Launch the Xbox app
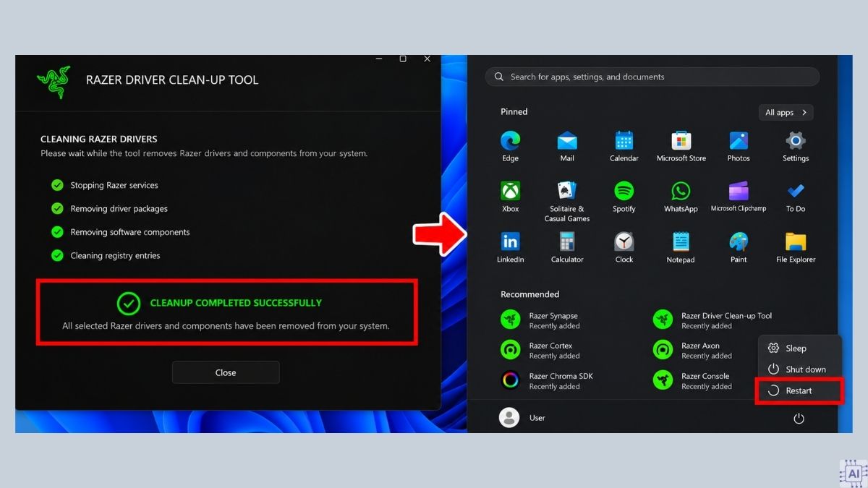The width and height of the screenshot is (868, 488). pos(510,197)
